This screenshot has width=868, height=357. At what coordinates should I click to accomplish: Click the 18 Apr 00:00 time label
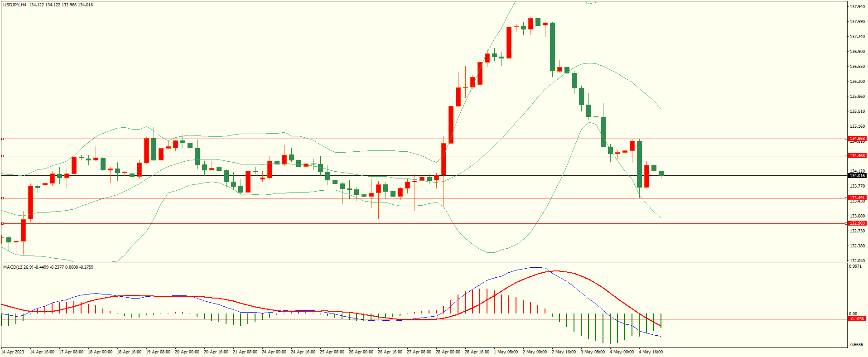click(x=100, y=352)
